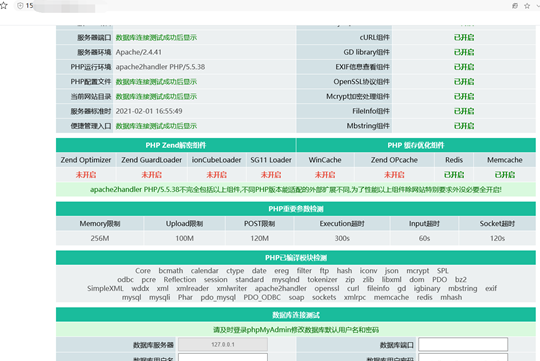540x361 pixels.
Task: Click the Redis 已开启 status text
Action: pyautogui.click(x=454, y=175)
